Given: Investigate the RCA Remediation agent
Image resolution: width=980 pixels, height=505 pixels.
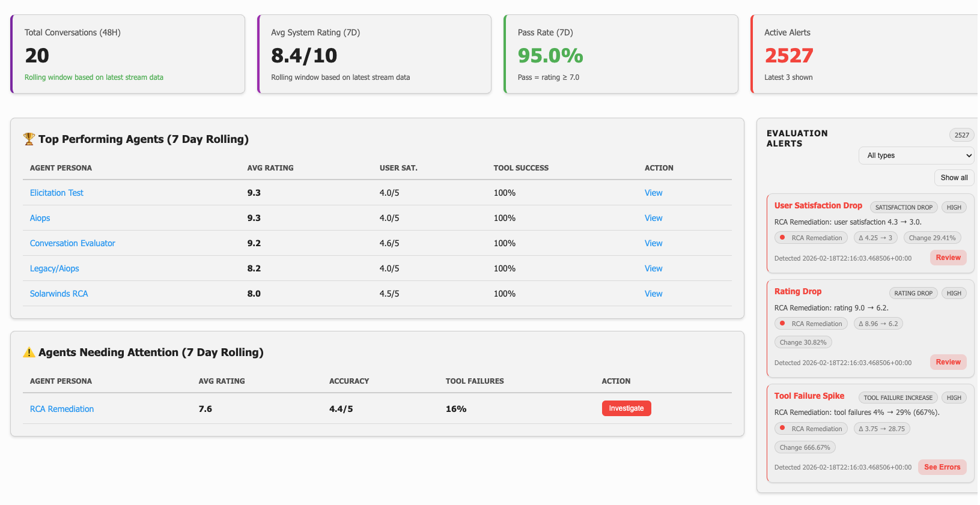Looking at the screenshot, I should [626, 408].
